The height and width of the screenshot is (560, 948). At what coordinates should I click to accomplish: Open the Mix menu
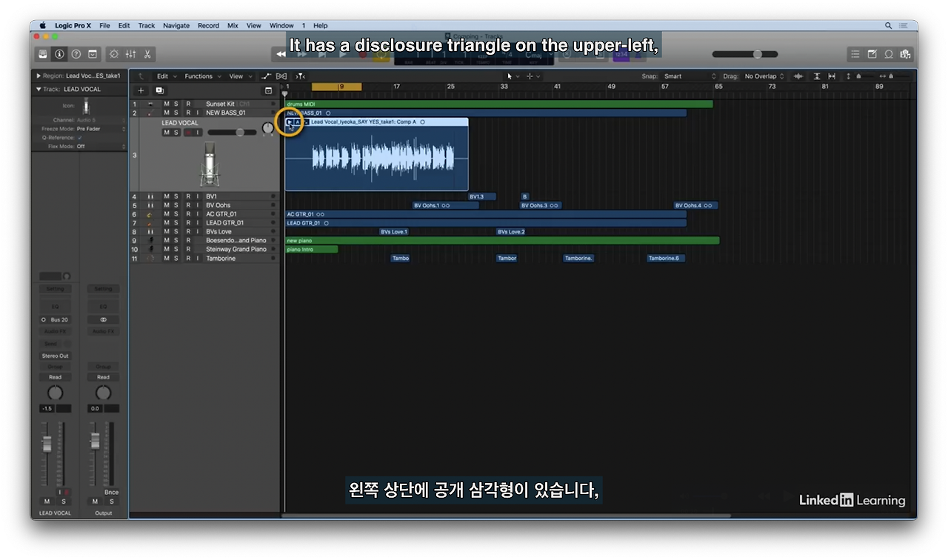click(233, 25)
